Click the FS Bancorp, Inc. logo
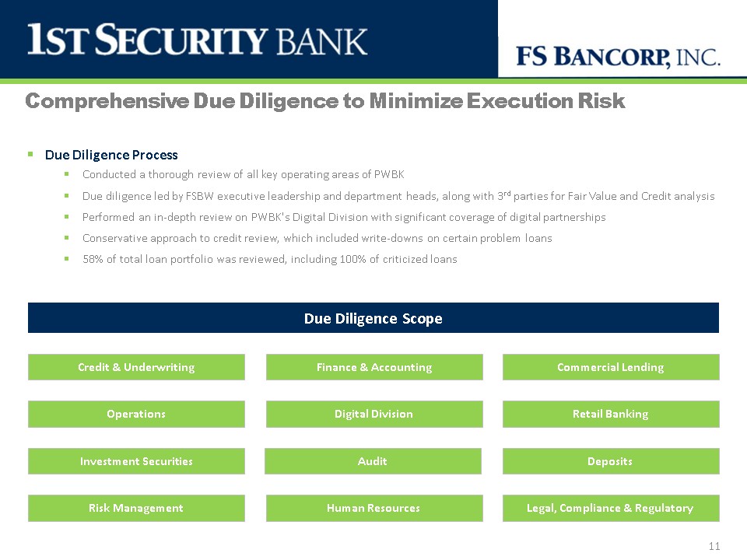 tap(619, 57)
